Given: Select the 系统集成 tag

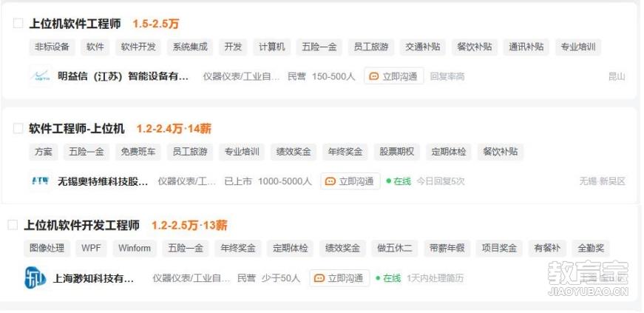Looking at the screenshot, I should pos(190,47).
